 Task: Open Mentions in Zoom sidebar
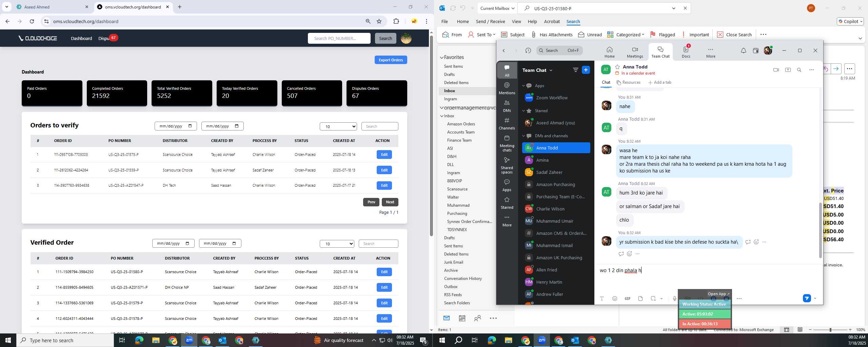coord(507,88)
